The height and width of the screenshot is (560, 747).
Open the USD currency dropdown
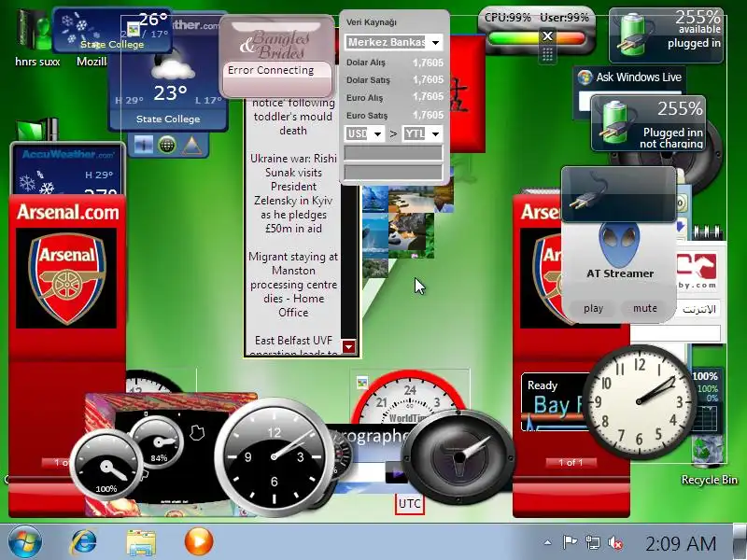pos(364,133)
